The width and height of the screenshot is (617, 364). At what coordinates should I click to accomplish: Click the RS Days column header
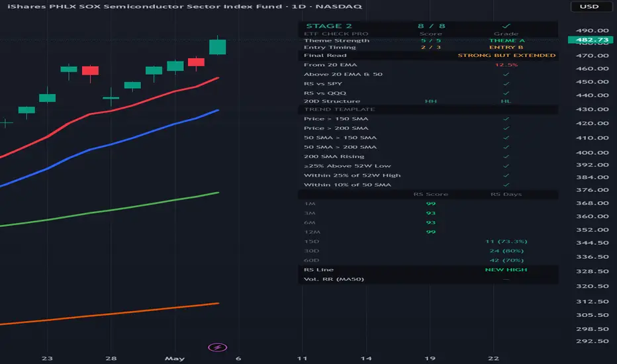[506, 195]
